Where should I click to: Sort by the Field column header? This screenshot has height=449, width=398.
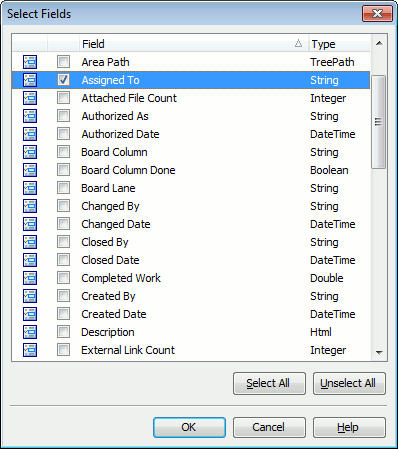pos(193,44)
